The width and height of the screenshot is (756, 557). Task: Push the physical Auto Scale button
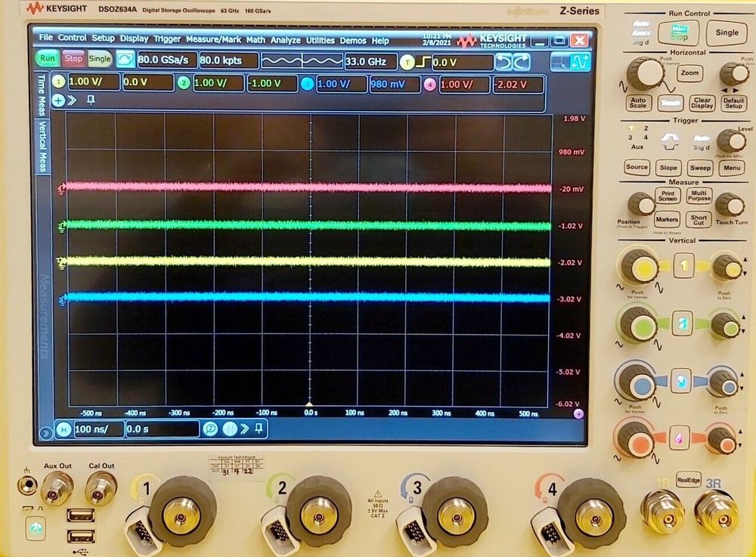pos(637,103)
